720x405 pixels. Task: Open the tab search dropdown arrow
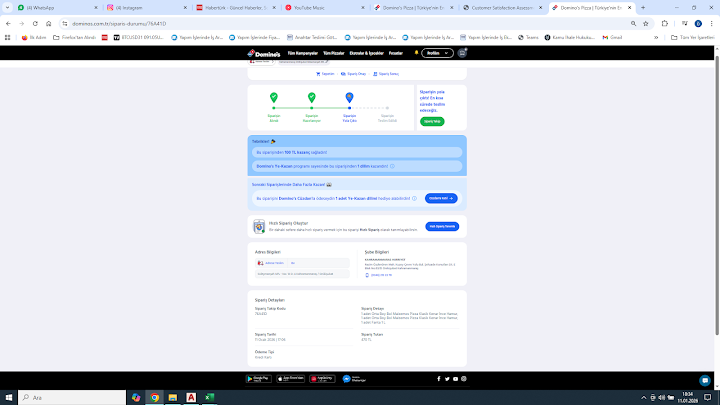pos(7,8)
